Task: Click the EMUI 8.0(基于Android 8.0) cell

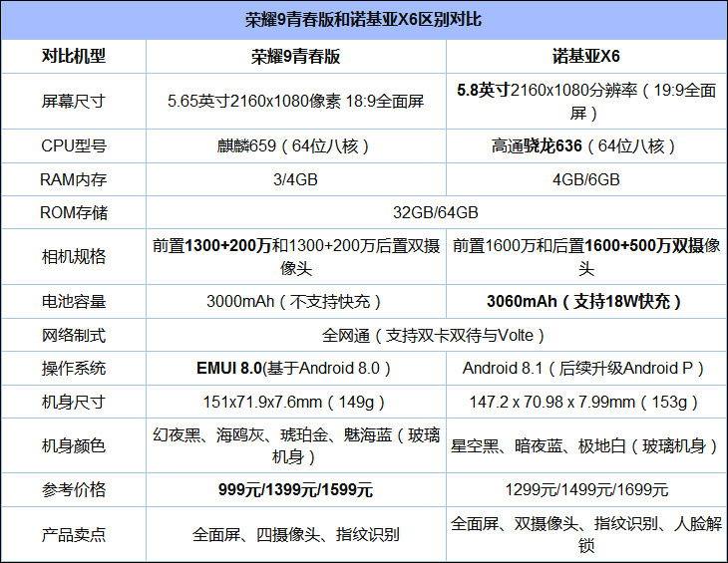Action: 296,369
